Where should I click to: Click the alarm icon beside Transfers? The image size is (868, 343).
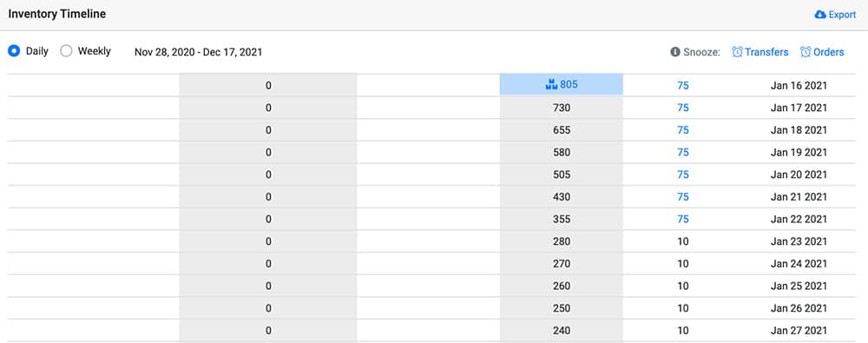pyautogui.click(x=737, y=52)
